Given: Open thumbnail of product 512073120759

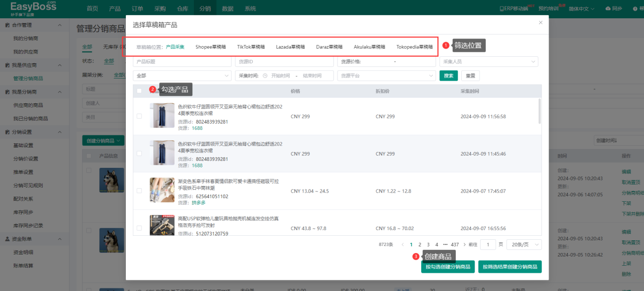Looking at the screenshot, I should (x=162, y=225).
